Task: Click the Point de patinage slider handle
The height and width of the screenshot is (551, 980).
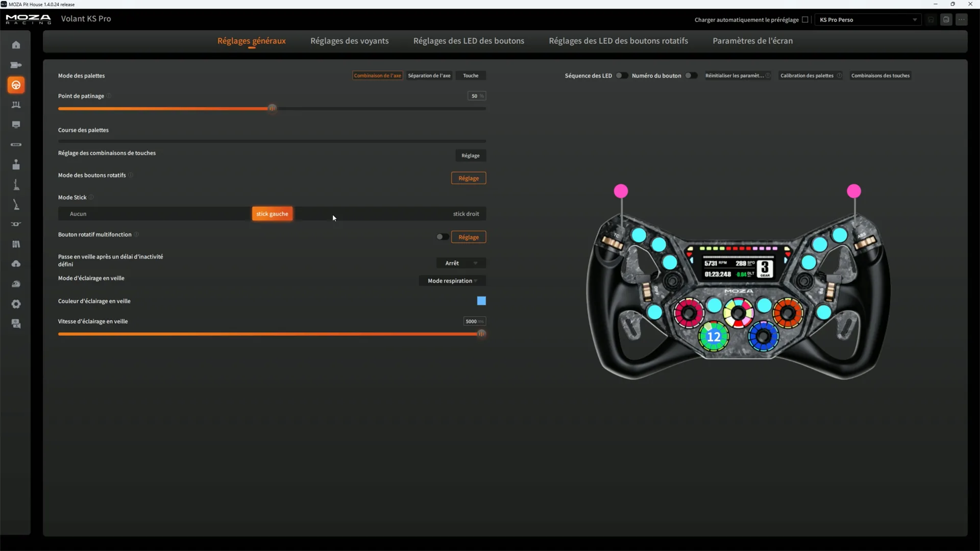Action: [x=273, y=108]
